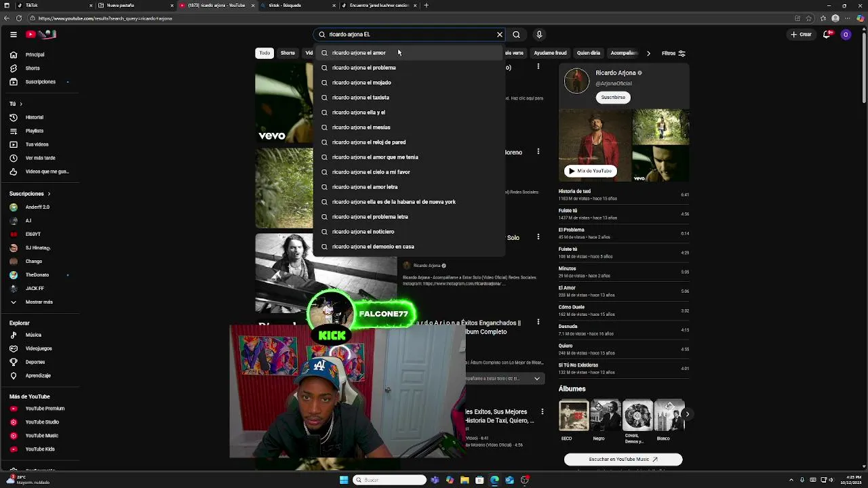This screenshot has width=868, height=488.
Task: Play 'El Problema' track row
Action: [624, 233]
